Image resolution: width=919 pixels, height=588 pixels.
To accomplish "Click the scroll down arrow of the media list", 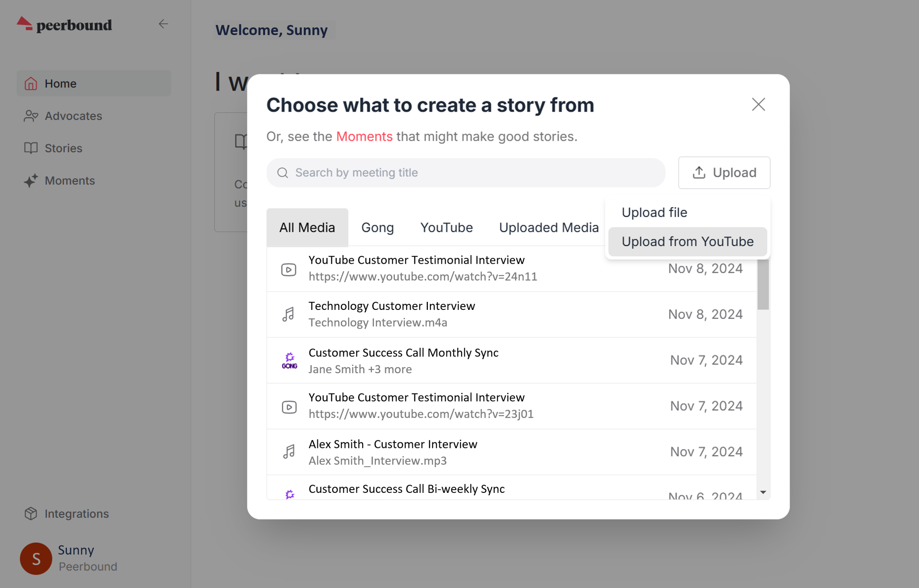I will (763, 492).
